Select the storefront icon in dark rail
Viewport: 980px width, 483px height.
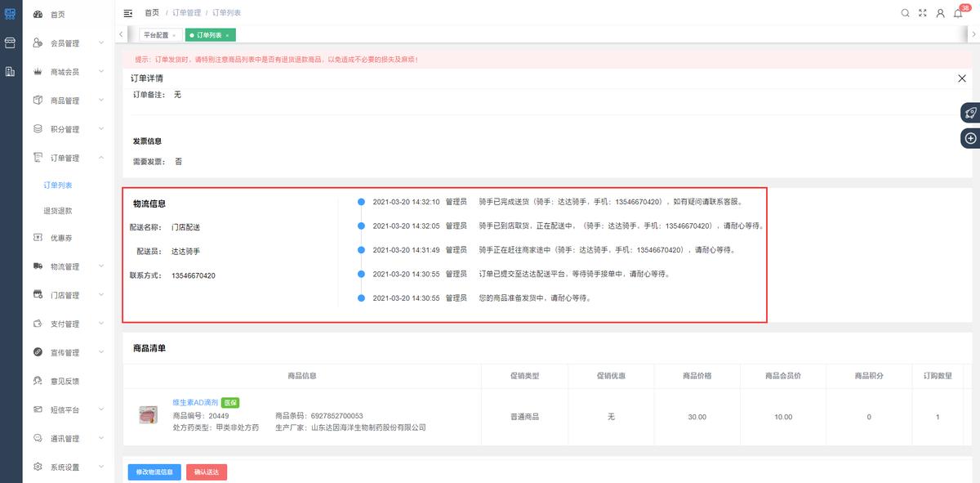pyautogui.click(x=11, y=42)
